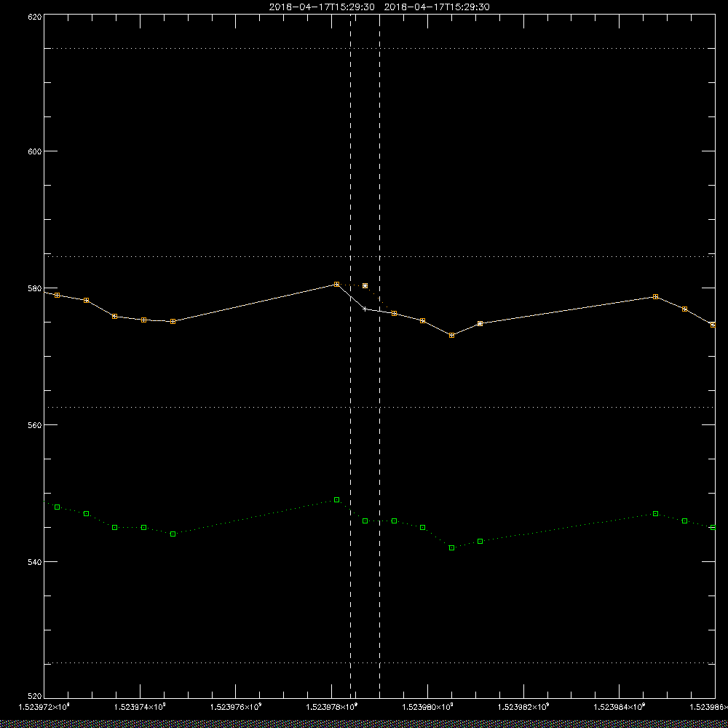Screen dimensions: 728x728
Task: Click the dotted horizontal line near 615
Action: [379, 48]
